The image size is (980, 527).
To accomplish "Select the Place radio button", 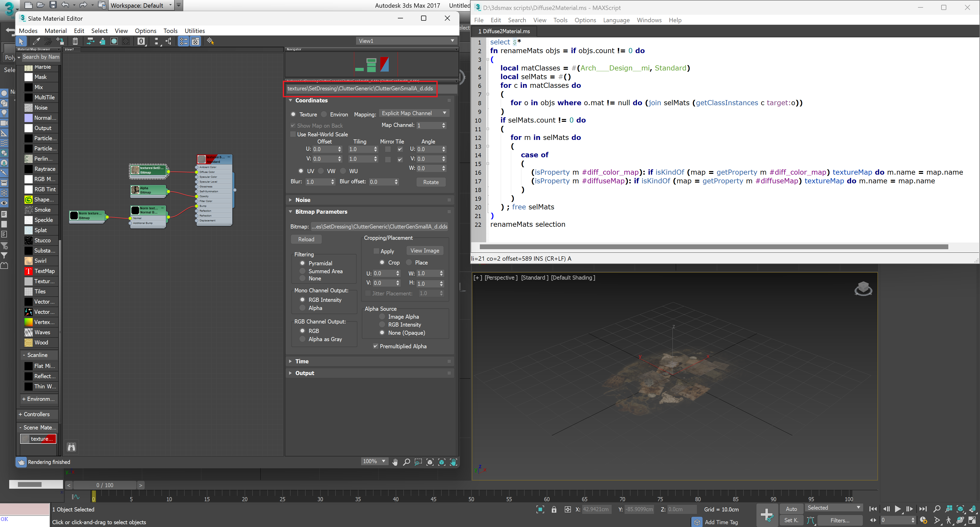I will click(409, 262).
